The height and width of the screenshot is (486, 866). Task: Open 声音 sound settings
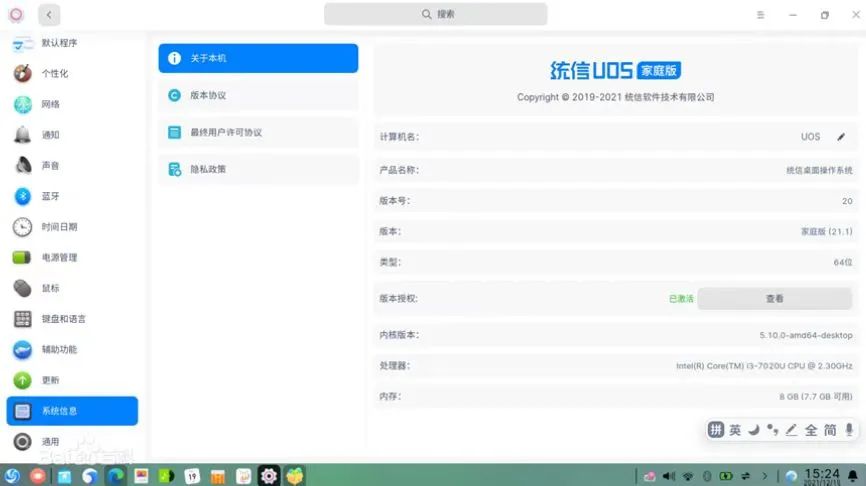72,166
